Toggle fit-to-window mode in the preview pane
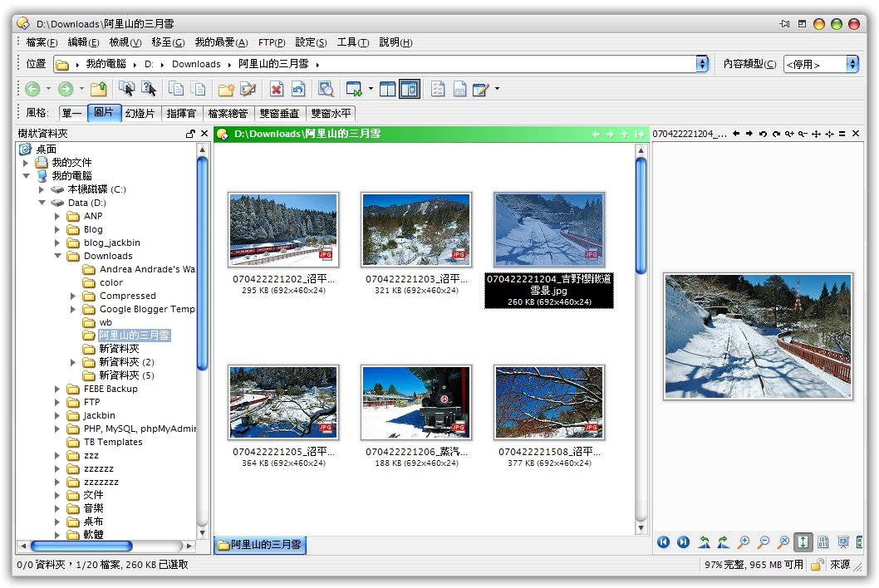 [803, 541]
